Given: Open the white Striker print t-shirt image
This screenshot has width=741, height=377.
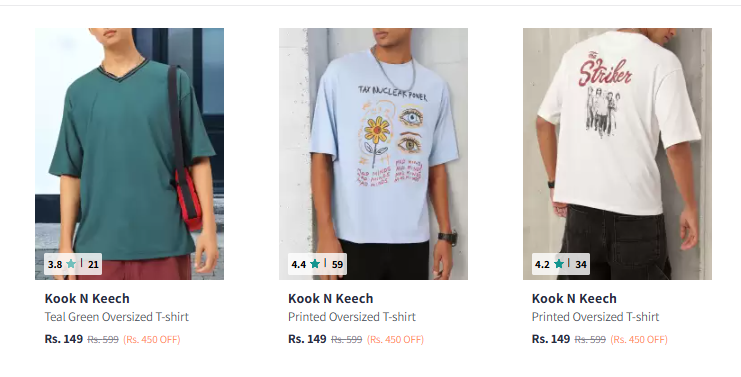Looking at the screenshot, I should click(617, 154).
